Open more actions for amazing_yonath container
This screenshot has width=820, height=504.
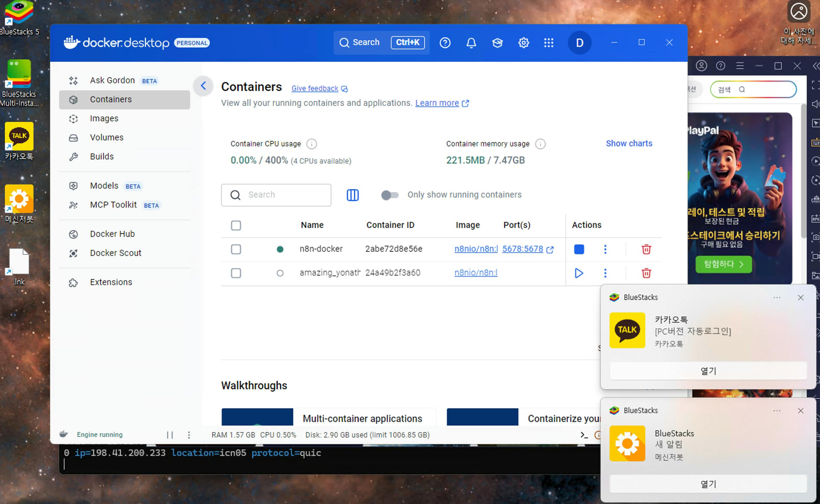coord(605,273)
